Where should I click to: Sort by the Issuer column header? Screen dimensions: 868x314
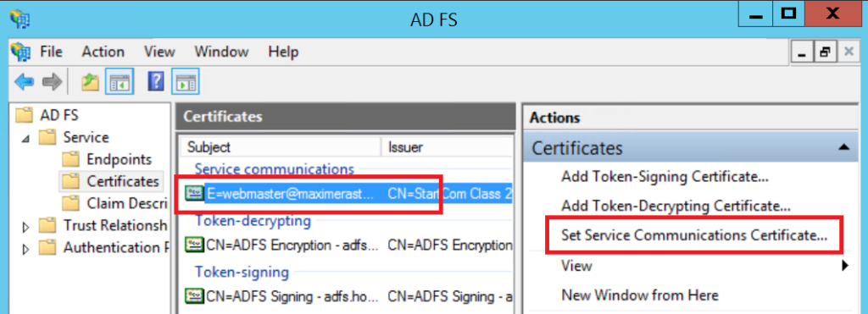click(447, 147)
